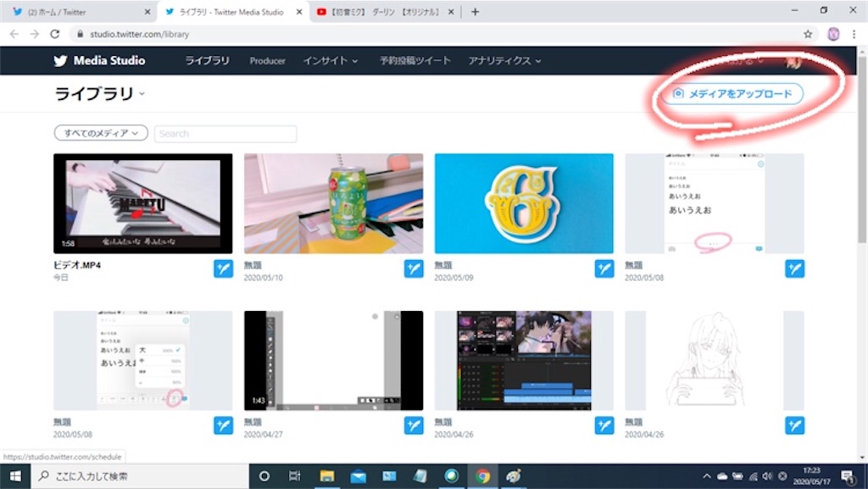
Task: Compose tweet for 2020/05/10 media item
Action: pyautogui.click(x=414, y=269)
